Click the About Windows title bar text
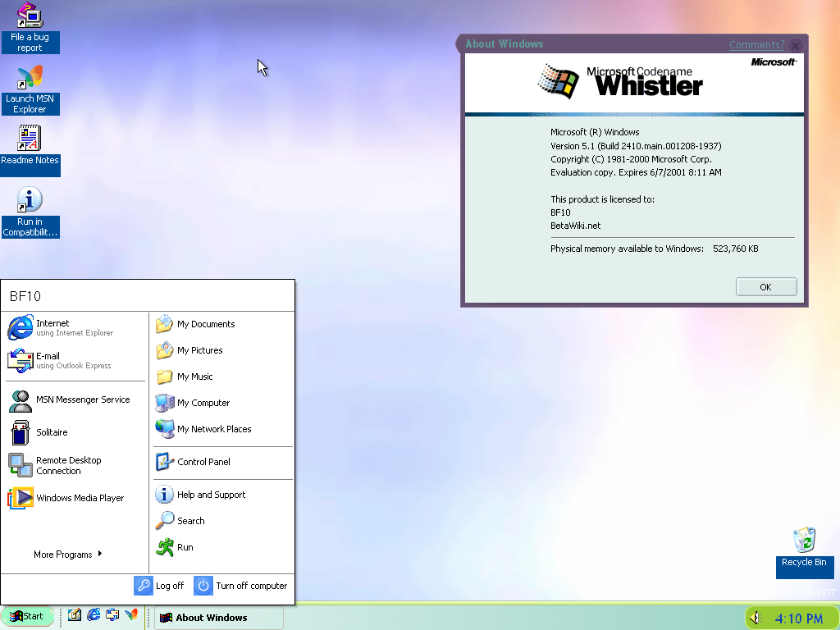The height and width of the screenshot is (630, 840). pos(504,44)
